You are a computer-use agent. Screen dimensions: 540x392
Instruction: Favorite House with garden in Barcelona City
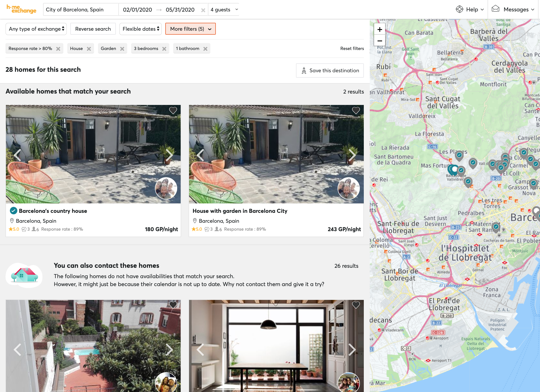coord(356,110)
